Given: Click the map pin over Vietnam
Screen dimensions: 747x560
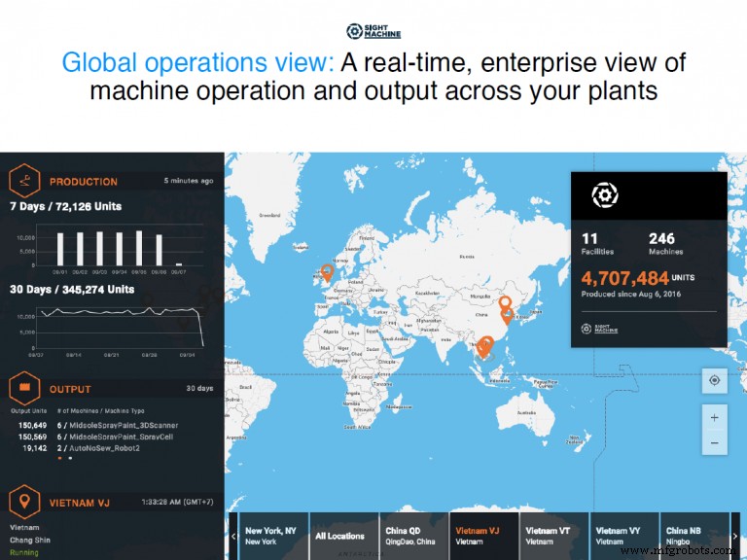Looking at the screenshot, I should 486,346.
